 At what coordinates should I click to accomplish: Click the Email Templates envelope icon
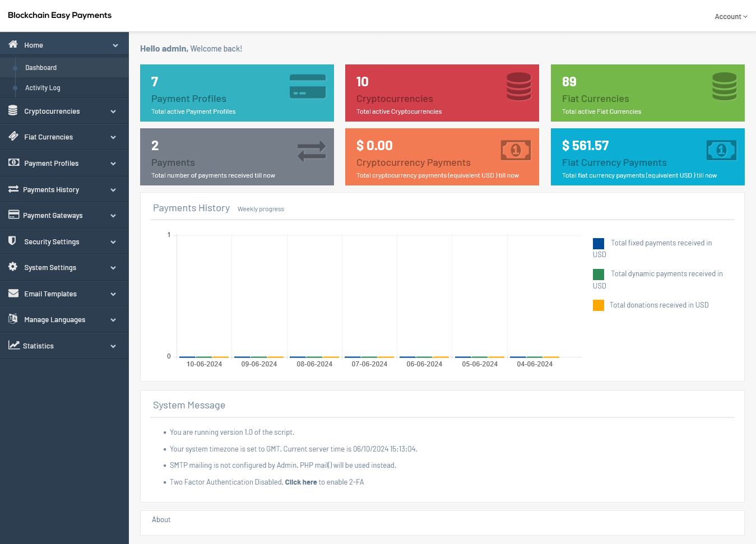[13, 294]
